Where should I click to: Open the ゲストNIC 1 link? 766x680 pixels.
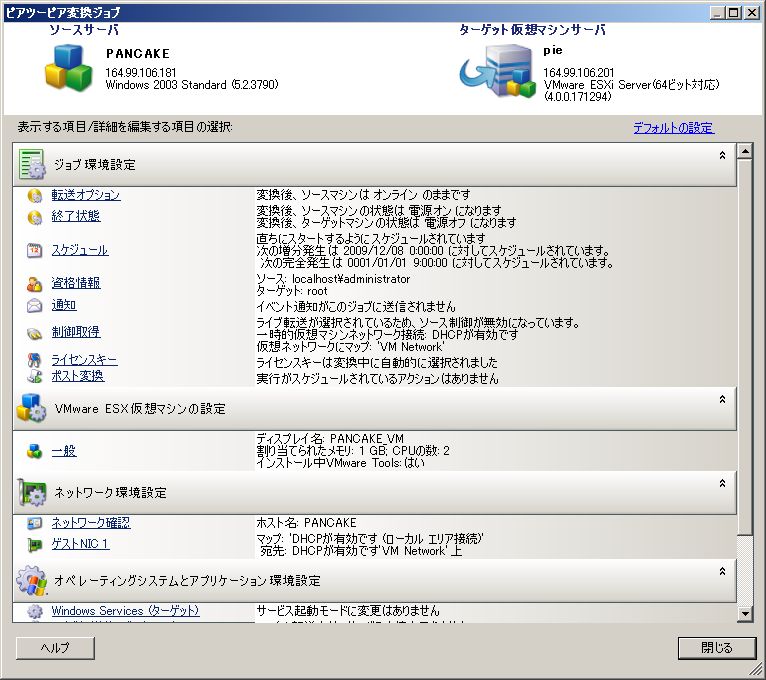click(x=81, y=544)
